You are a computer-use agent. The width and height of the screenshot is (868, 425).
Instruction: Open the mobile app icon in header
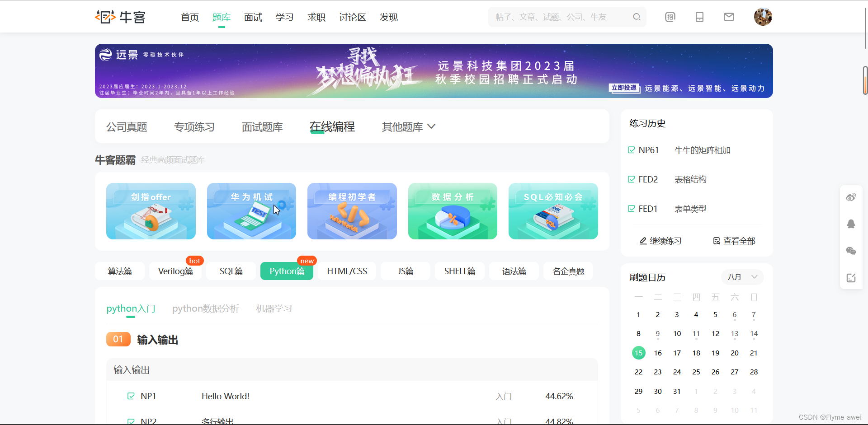coord(699,17)
